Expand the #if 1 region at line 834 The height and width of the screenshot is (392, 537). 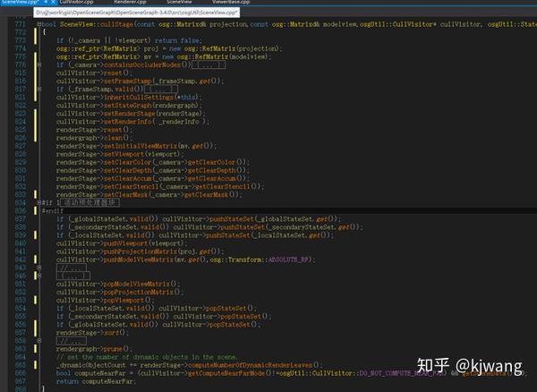(x=39, y=202)
